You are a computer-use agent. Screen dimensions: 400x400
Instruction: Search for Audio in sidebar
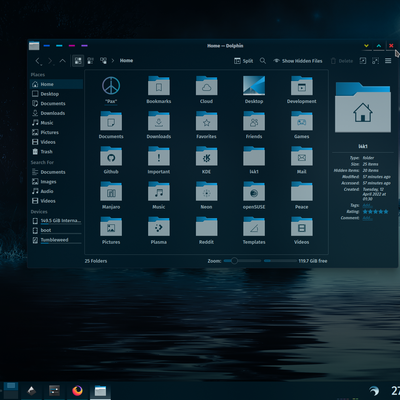point(56,191)
